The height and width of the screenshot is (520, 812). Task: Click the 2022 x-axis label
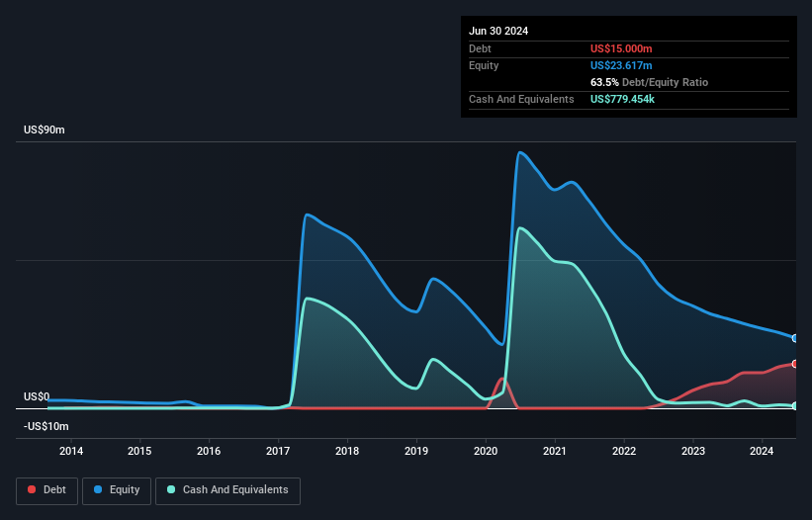pos(624,451)
